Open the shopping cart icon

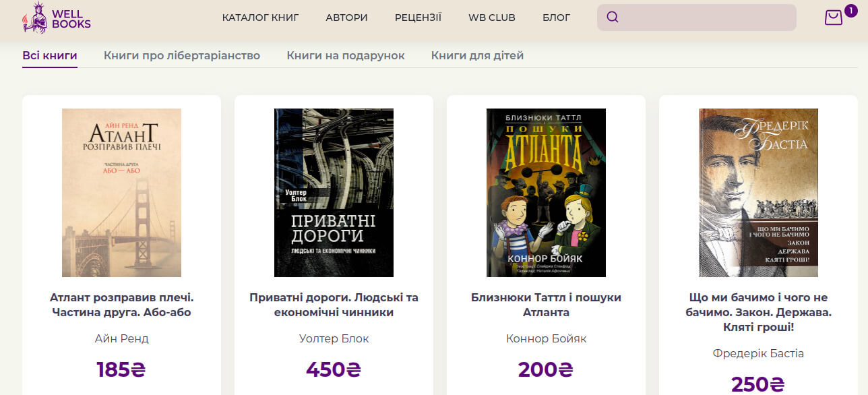834,18
